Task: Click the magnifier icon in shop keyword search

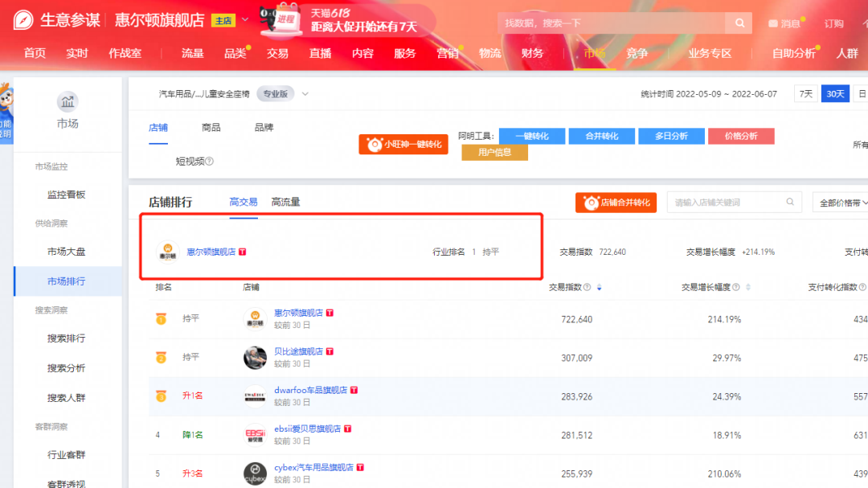Action: (x=790, y=202)
